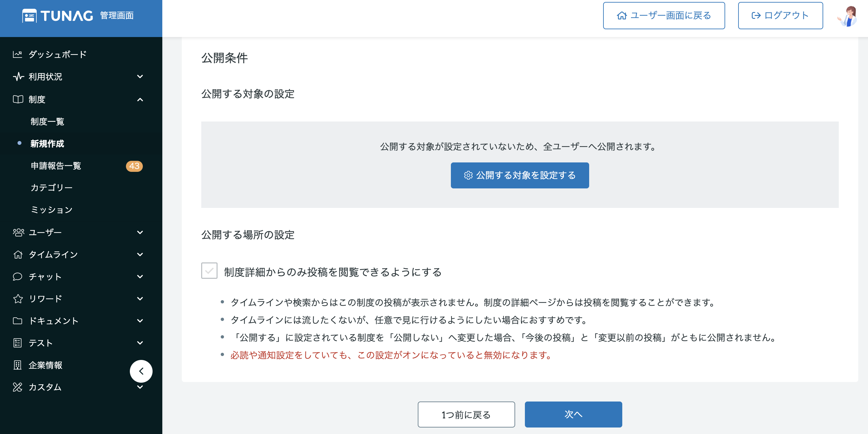Expand the チャット chevron
The height and width of the screenshot is (434, 868).
140,276
